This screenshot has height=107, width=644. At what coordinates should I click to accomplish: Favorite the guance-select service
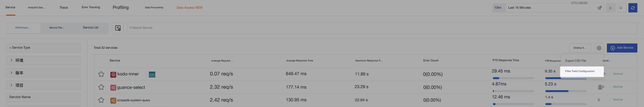coord(101,87)
